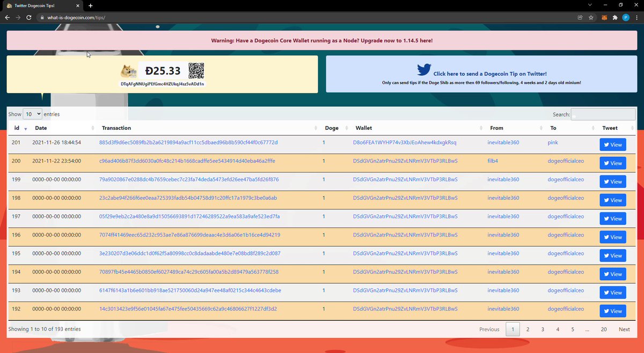
Task: Go to pagination page 2
Action: click(x=528, y=329)
